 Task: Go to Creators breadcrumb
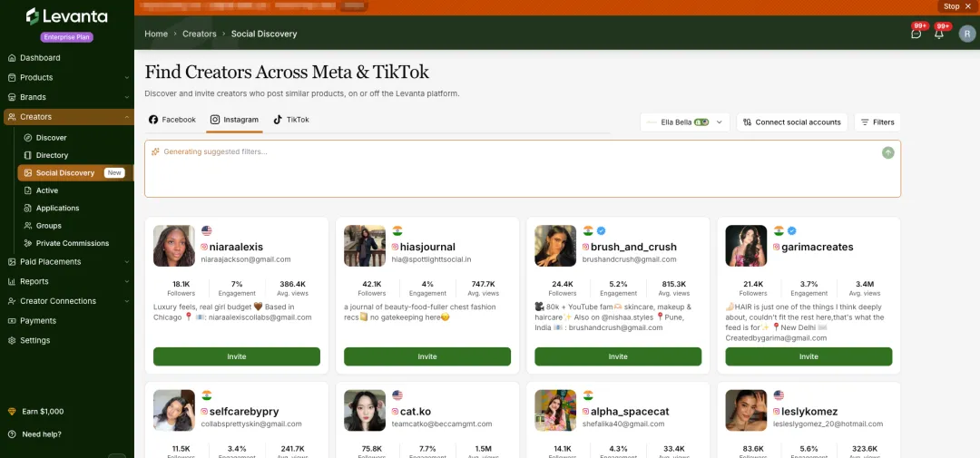(x=200, y=34)
